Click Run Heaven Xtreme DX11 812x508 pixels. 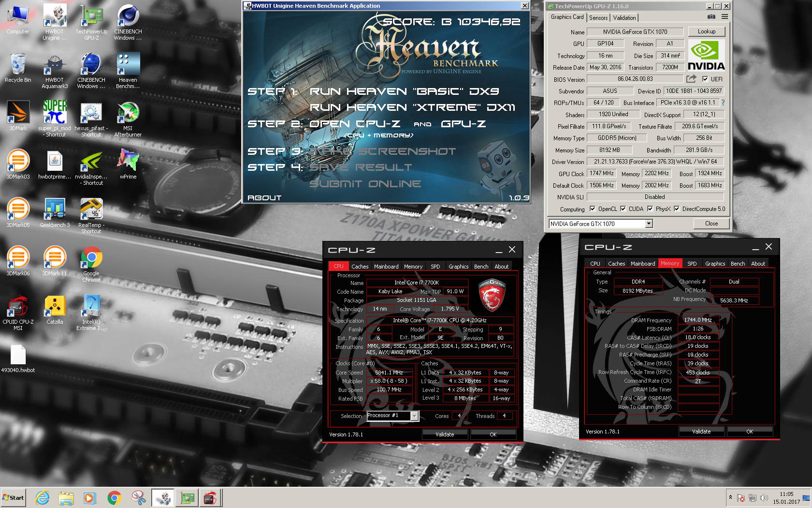coord(412,107)
